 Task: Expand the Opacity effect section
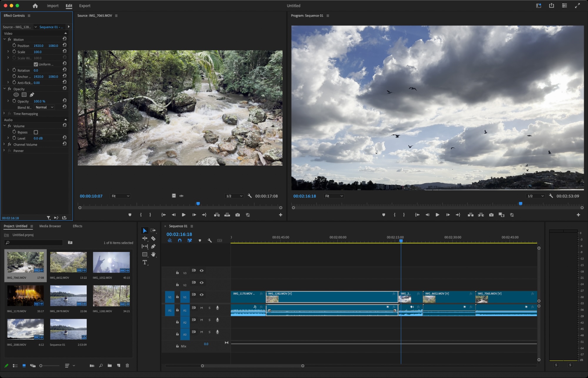(x=4, y=89)
